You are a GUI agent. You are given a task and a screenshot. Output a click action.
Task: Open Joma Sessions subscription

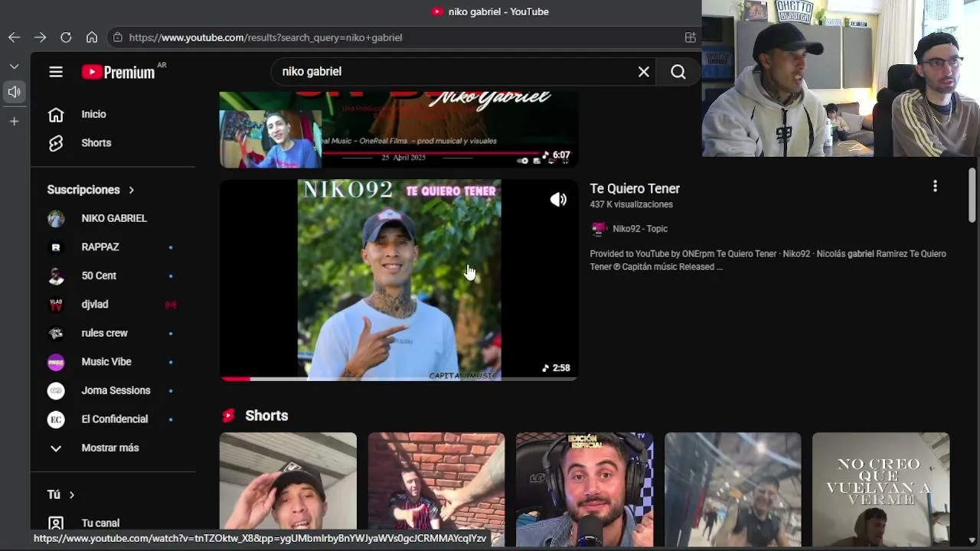[x=114, y=390]
